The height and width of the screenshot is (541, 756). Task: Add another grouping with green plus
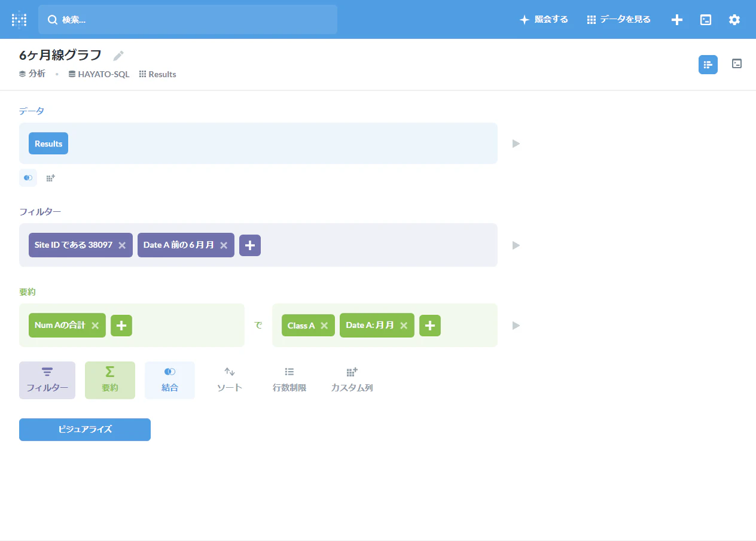430,326
